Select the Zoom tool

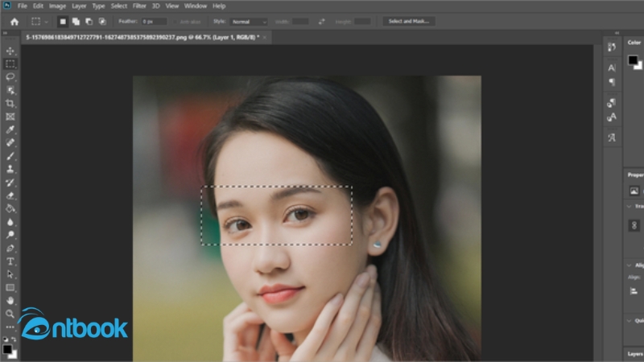(10, 314)
